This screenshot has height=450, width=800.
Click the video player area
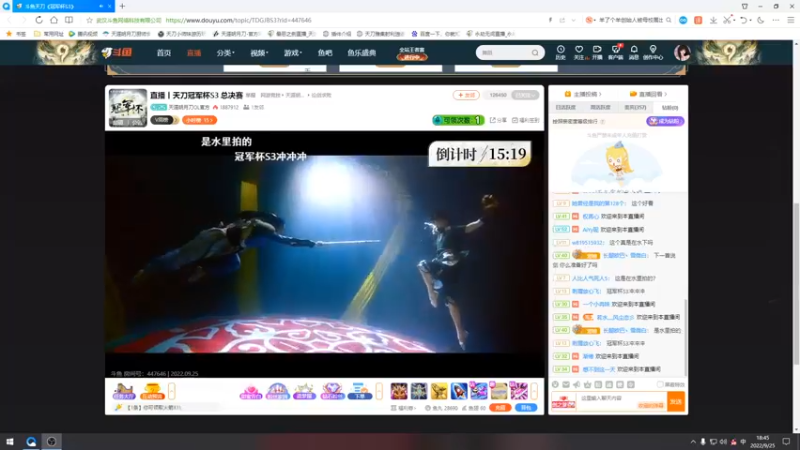pos(324,254)
